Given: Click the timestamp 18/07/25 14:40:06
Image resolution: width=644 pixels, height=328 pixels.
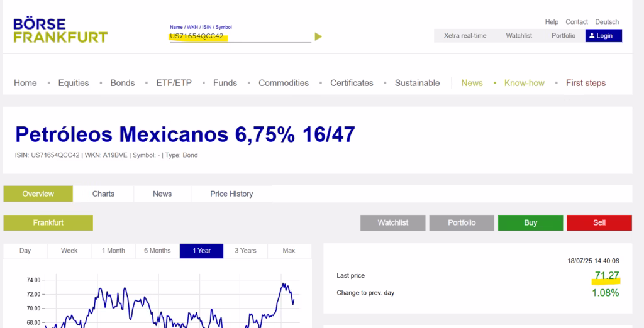Looking at the screenshot, I should pos(593,261).
